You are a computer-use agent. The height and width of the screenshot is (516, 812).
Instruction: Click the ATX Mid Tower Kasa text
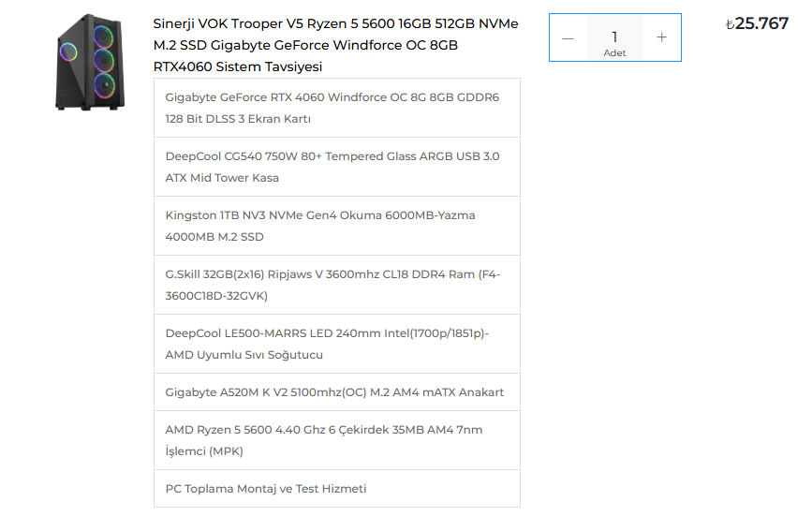pos(222,178)
